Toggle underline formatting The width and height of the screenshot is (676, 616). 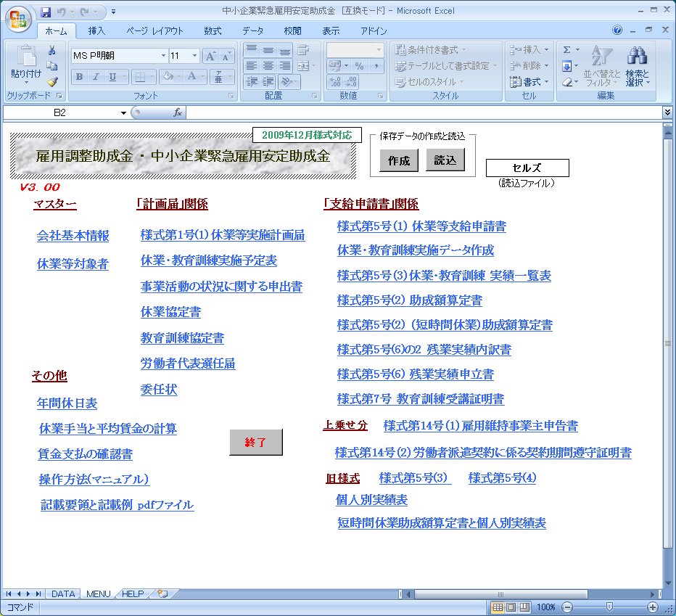coord(112,77)
